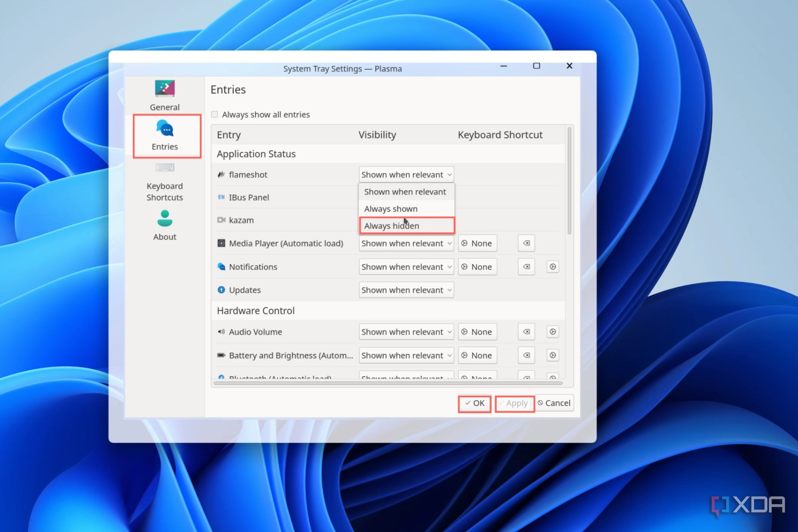Click the OK button

(x=474, y=403)
